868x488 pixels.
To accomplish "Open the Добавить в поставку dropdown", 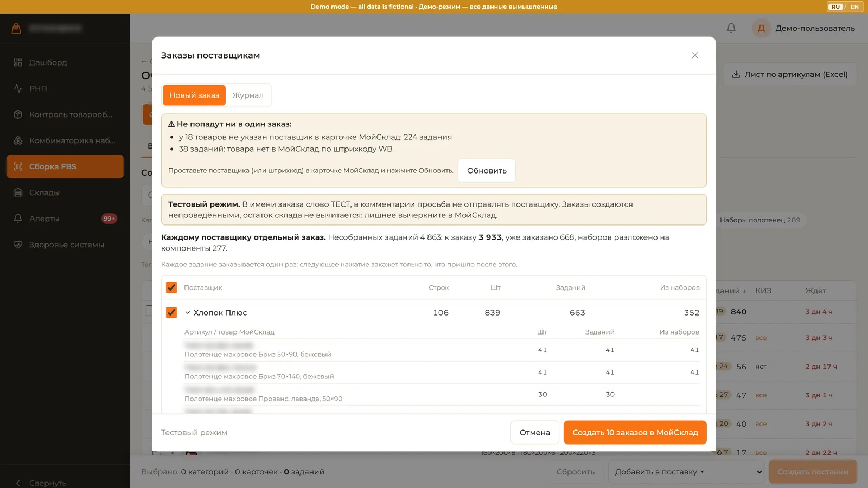I will pos(686,472).
